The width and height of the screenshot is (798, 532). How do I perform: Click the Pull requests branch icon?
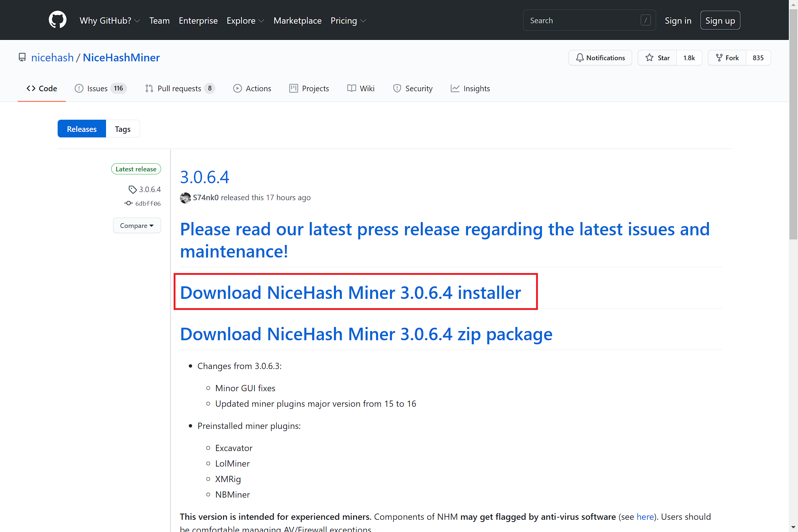click(x=149, y=88)
